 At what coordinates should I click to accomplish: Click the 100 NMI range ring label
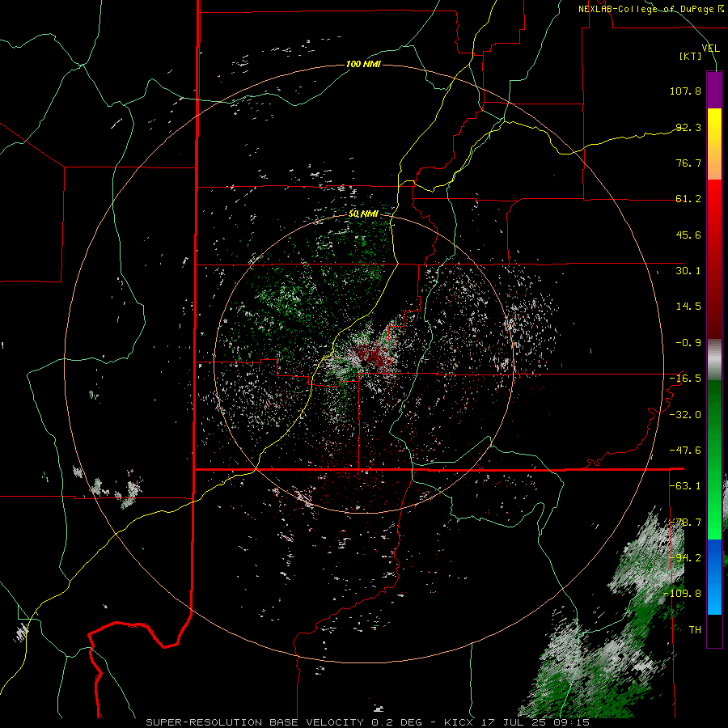[x=363, y=64]
